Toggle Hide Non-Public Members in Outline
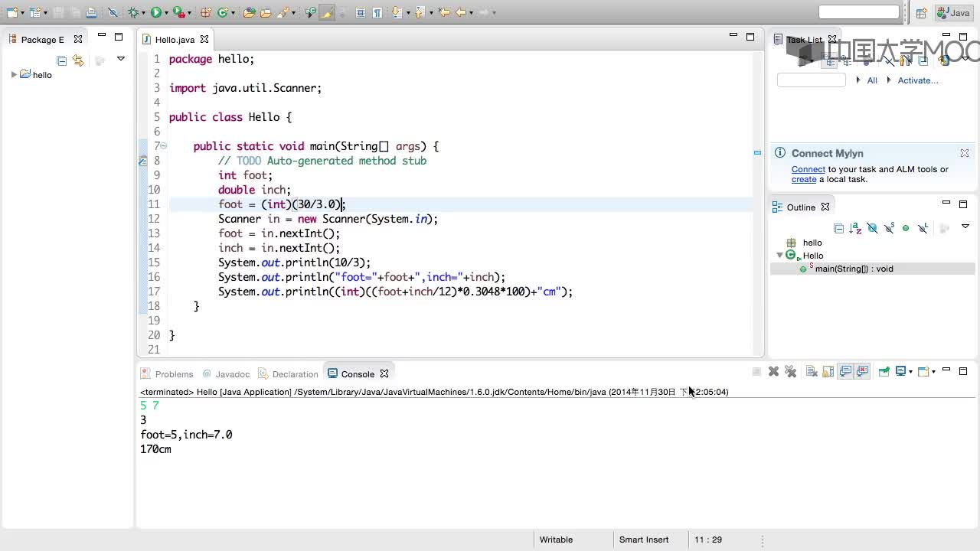This screenshot has width=980, height=551. click(906, 228)
